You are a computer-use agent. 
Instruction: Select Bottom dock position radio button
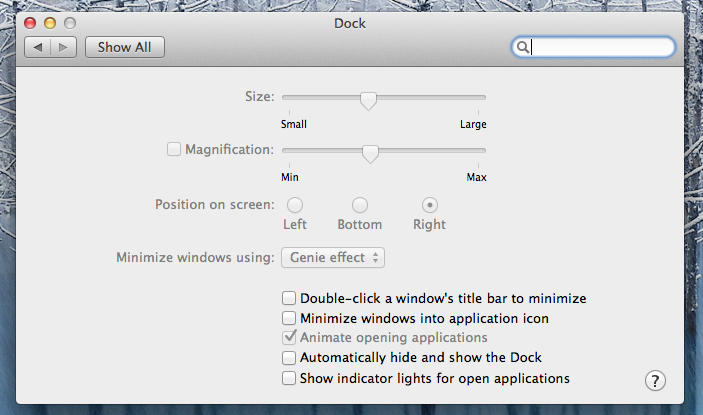(360, 205)
